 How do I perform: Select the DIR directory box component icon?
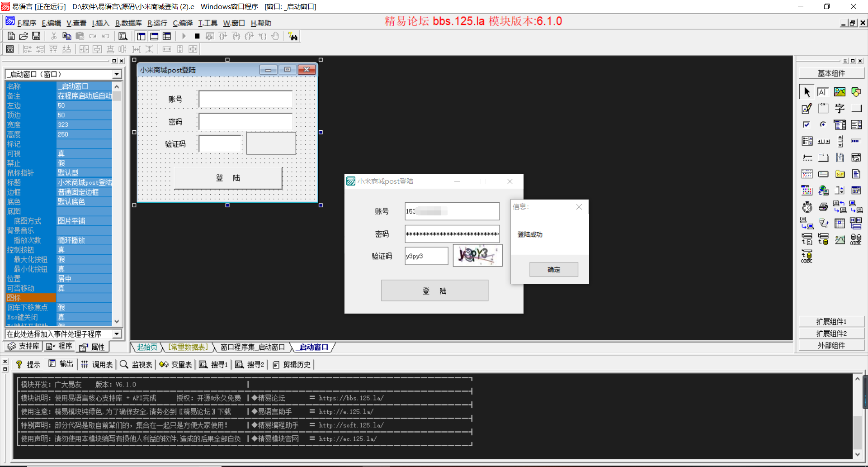[x=840, y=174]
